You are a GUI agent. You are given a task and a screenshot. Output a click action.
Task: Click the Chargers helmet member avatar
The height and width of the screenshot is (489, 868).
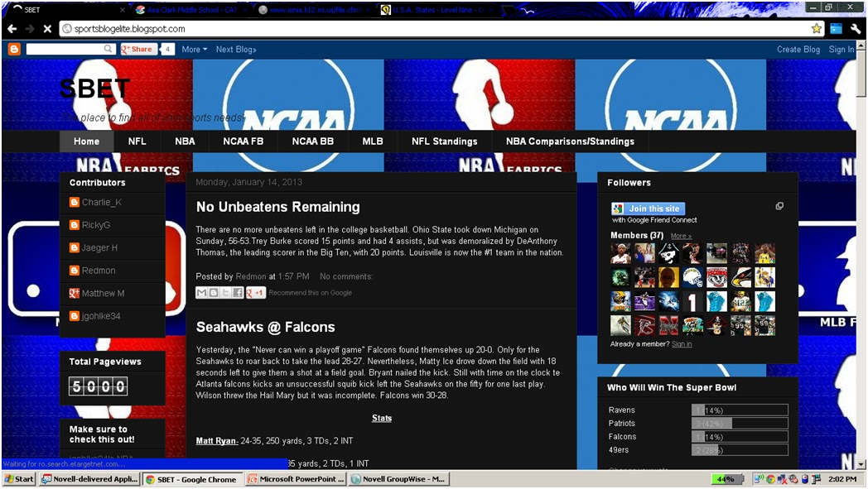(x=692, y=277)
